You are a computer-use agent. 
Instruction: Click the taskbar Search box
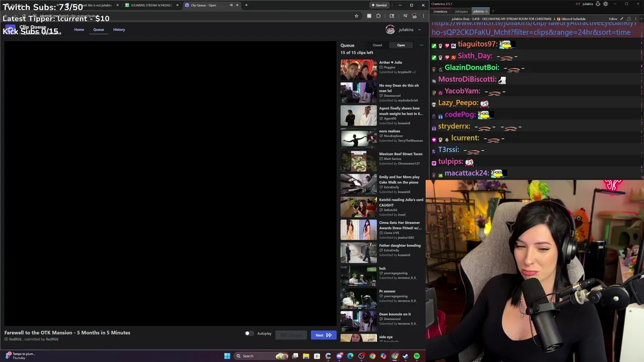click(262, 356)
